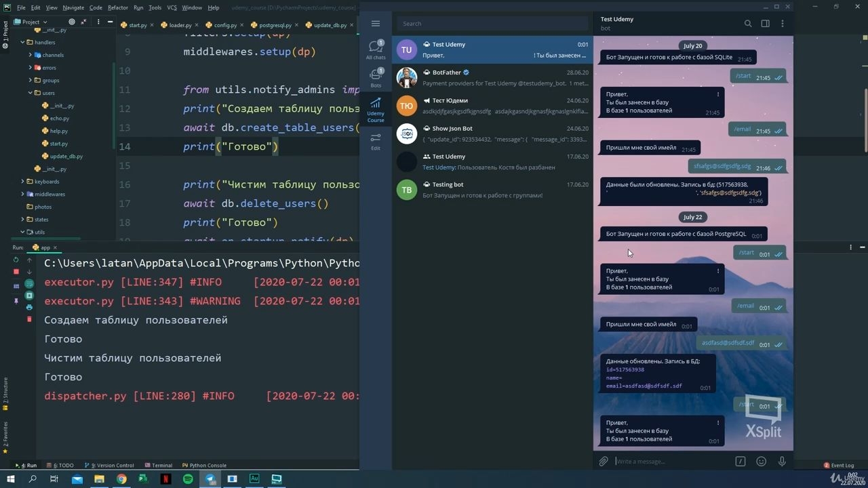Expand the errors folder
868x488 pixels.
click(31, 68)
